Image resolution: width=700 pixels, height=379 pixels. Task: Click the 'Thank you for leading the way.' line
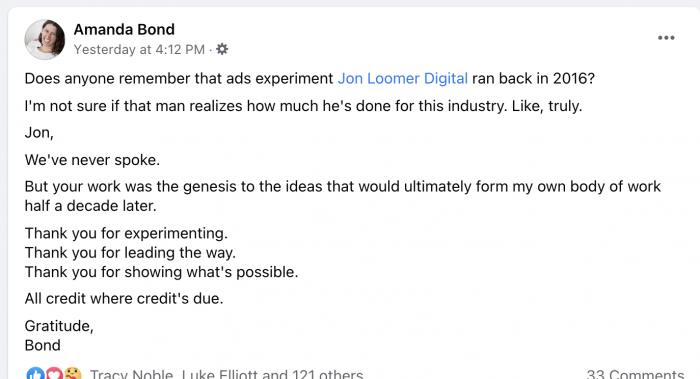[x=130, y=253]
